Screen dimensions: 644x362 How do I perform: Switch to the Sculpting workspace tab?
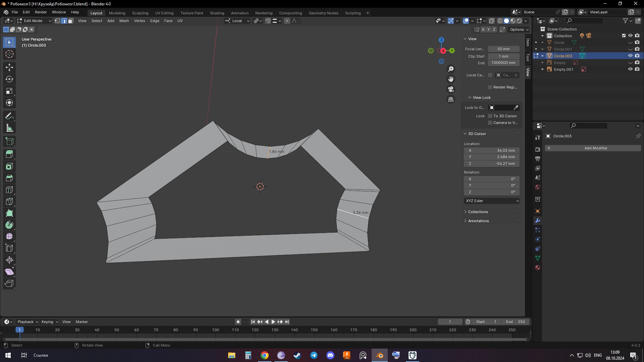click(x=140, y=13)
